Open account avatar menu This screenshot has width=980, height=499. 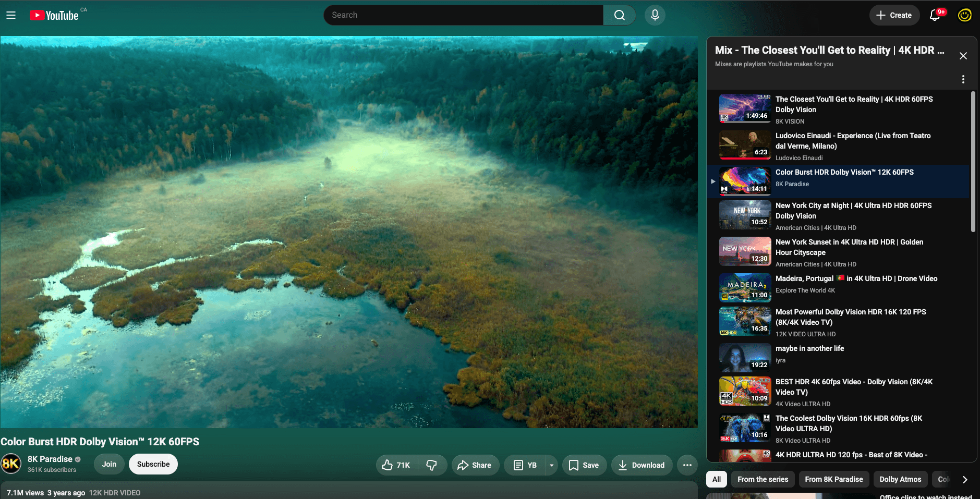point(965,15)
